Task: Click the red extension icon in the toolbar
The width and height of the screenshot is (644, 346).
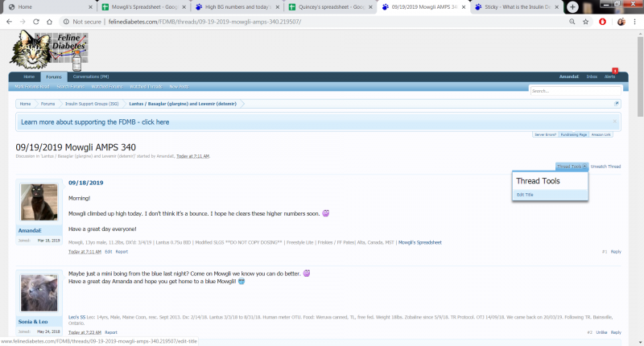Action: click(602, 22)
